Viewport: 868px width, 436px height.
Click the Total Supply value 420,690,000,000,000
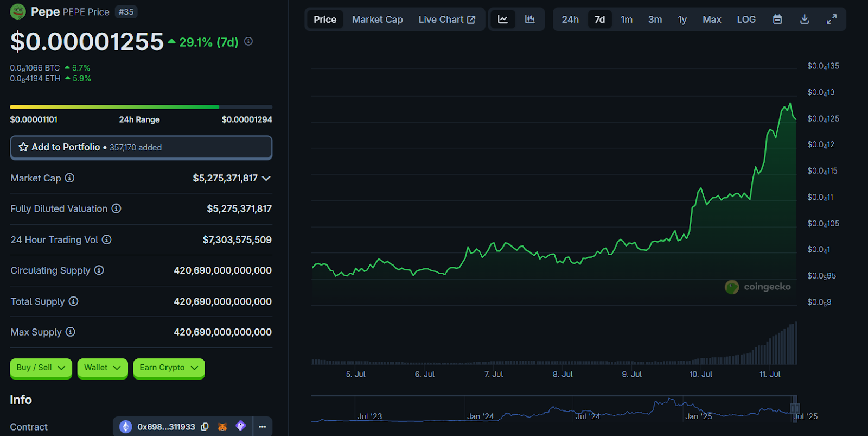pyautogui.click(x=222, y=301)
